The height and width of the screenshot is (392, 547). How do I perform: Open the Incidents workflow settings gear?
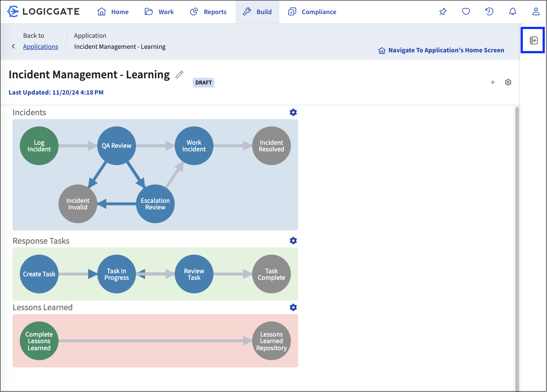[293, 112]
